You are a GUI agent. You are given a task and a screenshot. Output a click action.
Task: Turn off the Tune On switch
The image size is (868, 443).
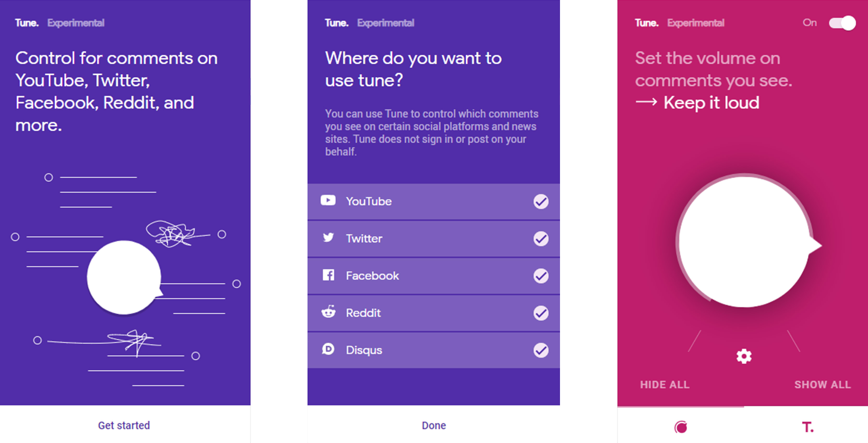click(x=842, y=23)
